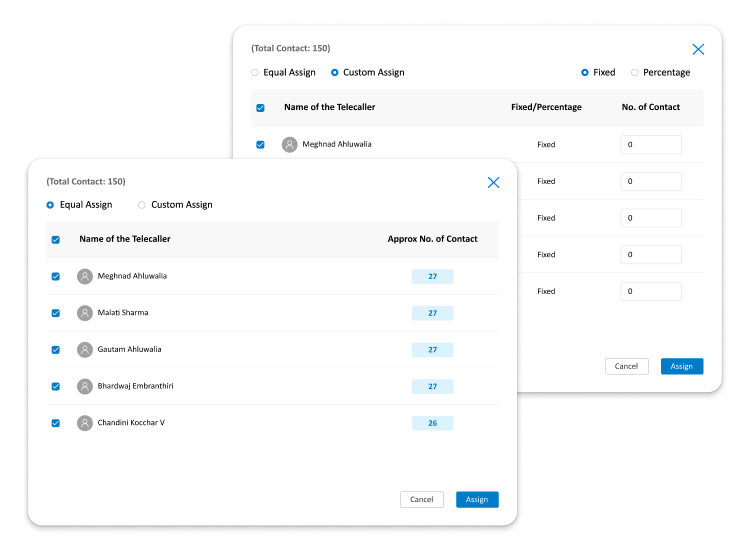Click avatar icon beside Malati Sharma
The width and height of the screenshot is (750, 551).
click(85, 313)
